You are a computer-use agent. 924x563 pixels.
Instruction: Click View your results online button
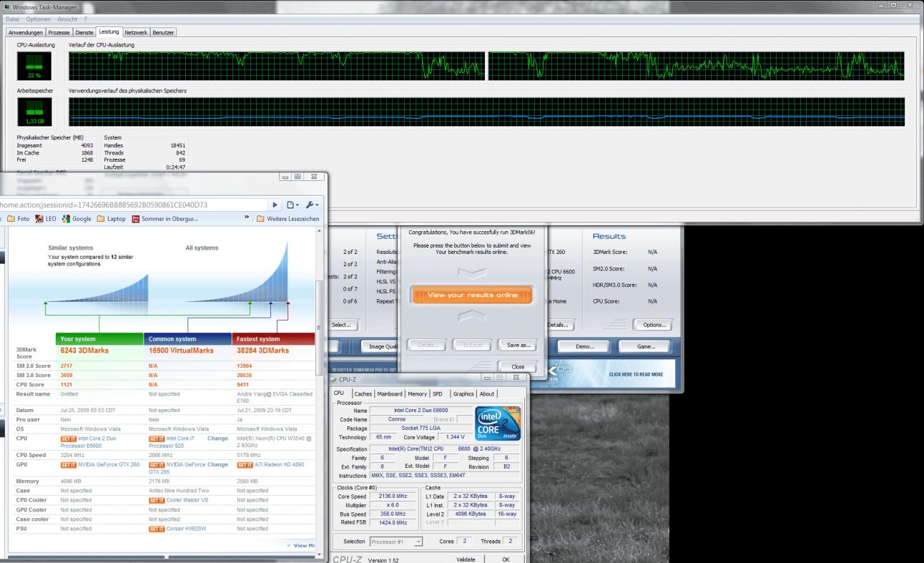pos(471,295)
